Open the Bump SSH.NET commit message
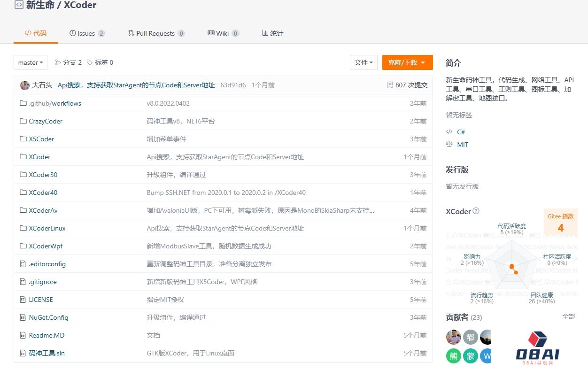Image resolution: width=588 pixels, height=370 pixels. [x=226, y=193]
